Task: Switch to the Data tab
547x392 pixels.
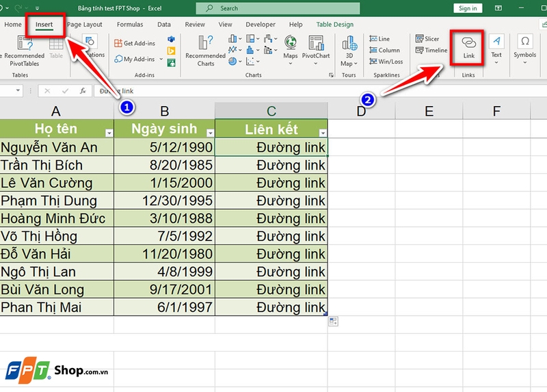Action: point(164,25)
